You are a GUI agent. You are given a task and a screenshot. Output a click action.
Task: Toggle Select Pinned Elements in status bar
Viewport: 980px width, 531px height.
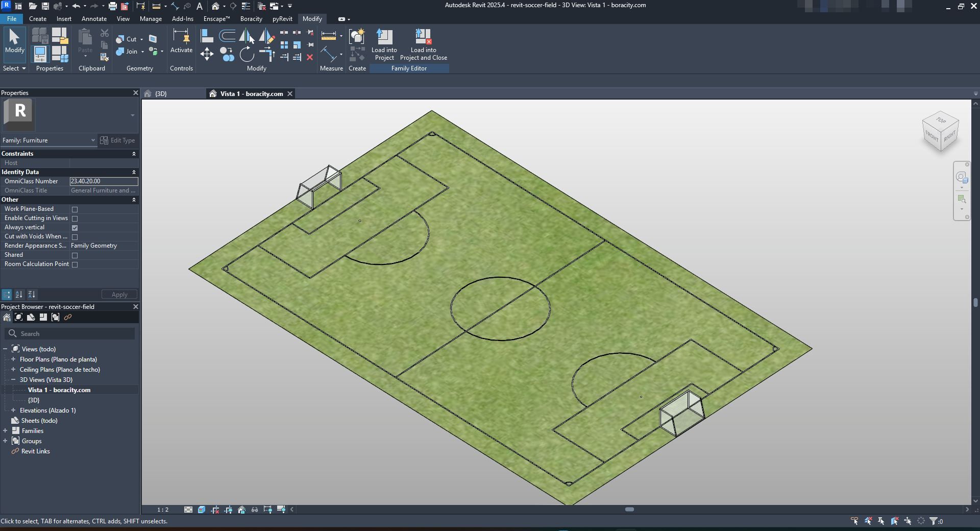point(881,521)
